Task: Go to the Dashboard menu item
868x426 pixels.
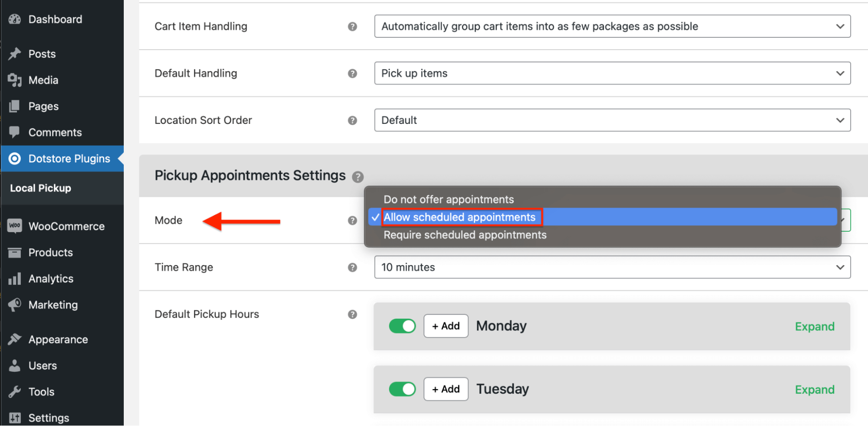Action: 55,19
